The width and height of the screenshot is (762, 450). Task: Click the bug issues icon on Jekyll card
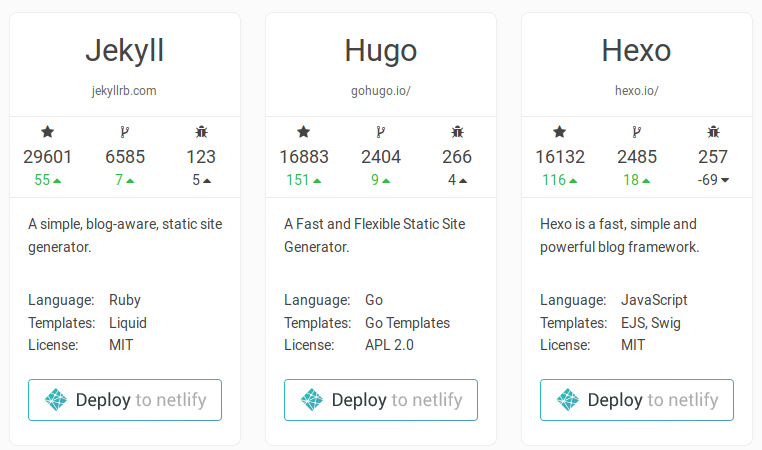201,132
